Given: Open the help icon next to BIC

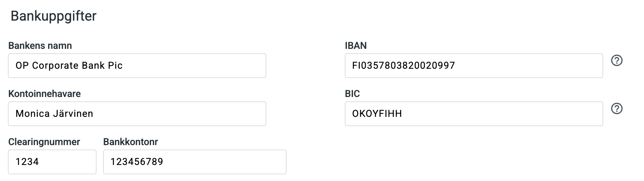Looking at the screenshot, I should (616, 109).
